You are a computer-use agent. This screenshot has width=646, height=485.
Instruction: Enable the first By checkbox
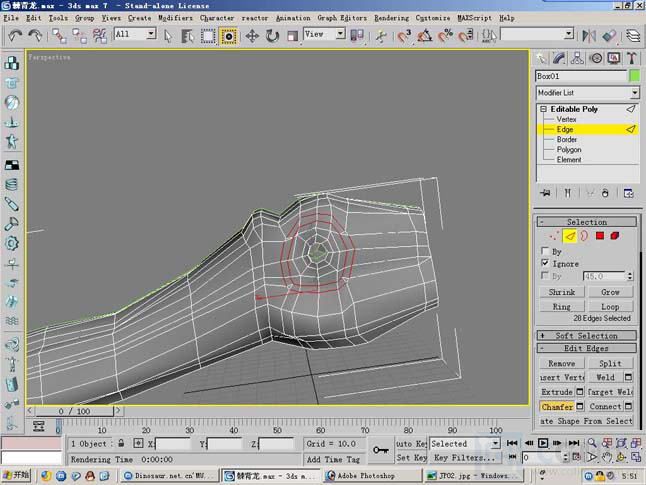point(545,251)
